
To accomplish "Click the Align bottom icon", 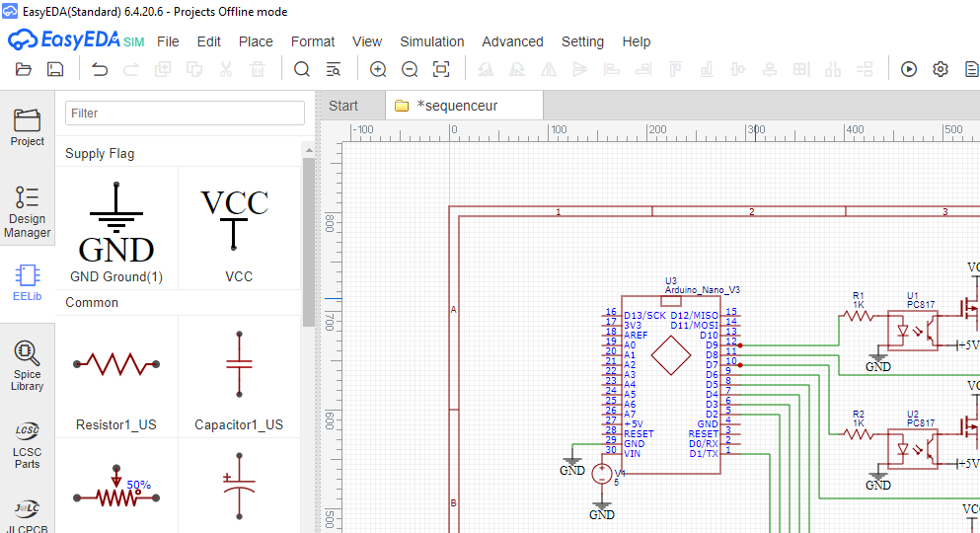I will pyautogui.click(x=707, y=69).
